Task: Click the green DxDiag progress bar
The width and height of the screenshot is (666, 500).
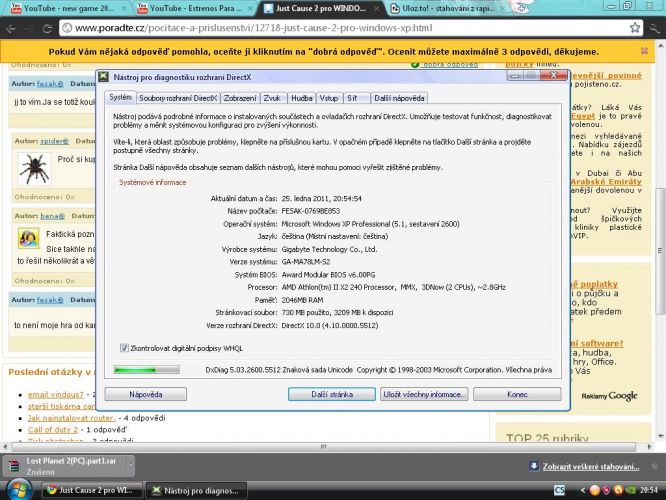Action: 147,370
